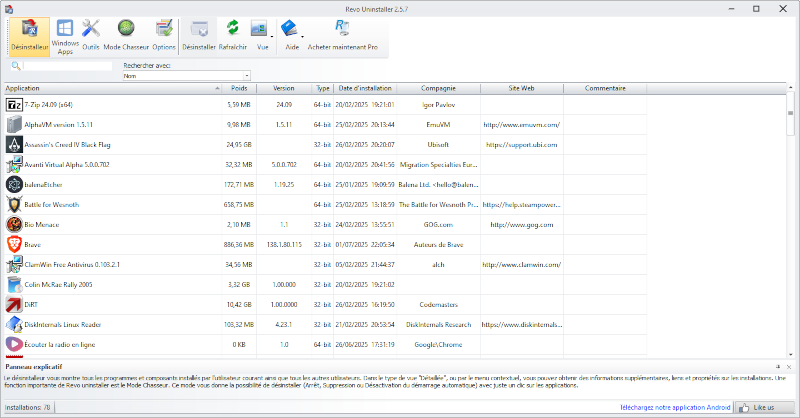Click the http://www.gog.com website cell
Image resolution: width=800 pixels, height=418 pixels.
tap(521, 225)
